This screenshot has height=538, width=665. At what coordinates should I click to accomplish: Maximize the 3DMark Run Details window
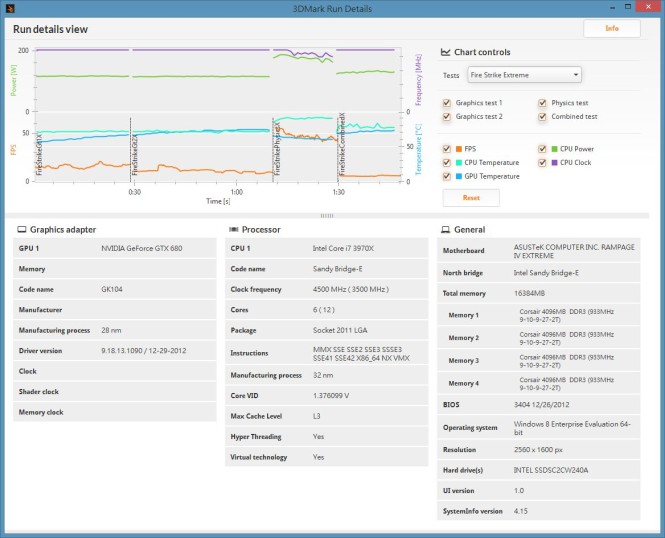coord(628,6)
